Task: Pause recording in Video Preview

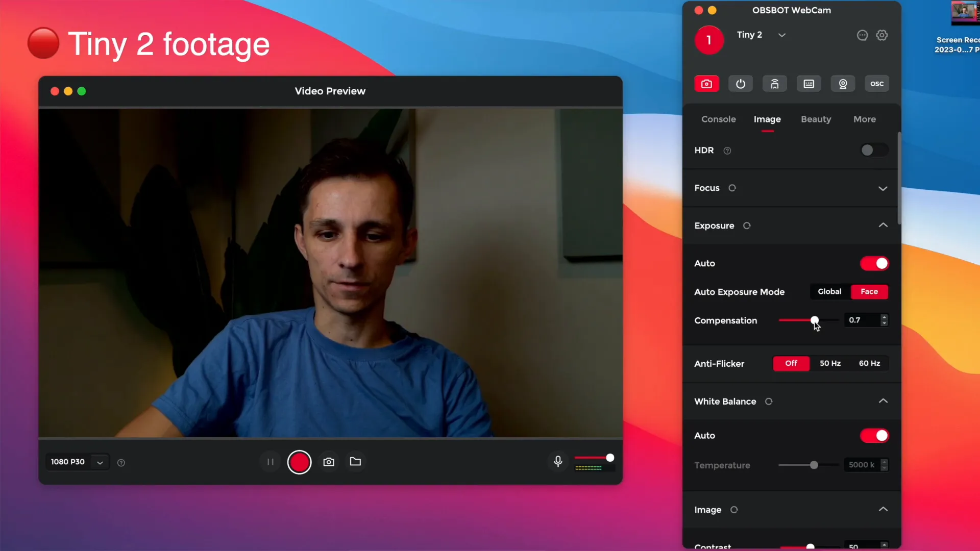Action: (x=271, y=462)
